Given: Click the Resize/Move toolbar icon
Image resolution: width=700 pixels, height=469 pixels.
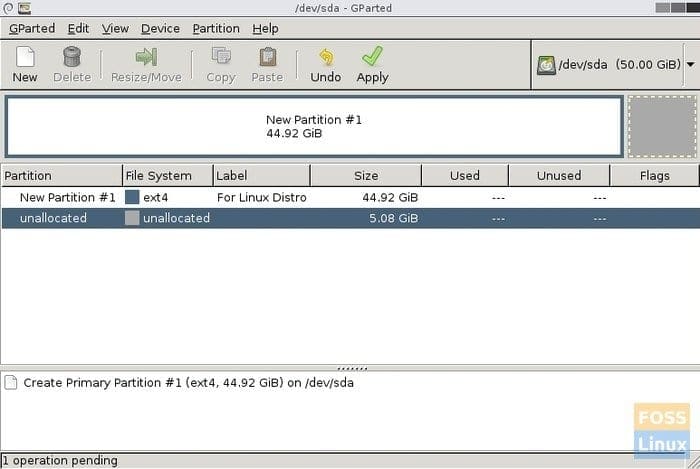Looking at the screenshot, I should tap(146, 57).
